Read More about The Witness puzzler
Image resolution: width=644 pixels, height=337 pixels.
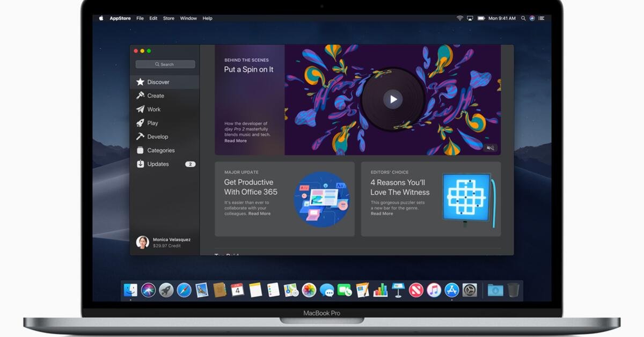(x=382, y=213)
